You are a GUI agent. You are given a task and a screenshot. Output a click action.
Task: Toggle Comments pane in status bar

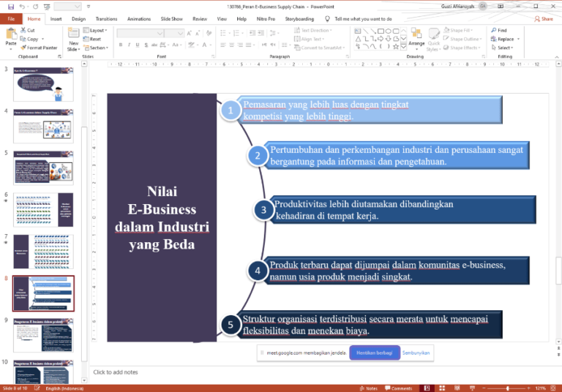pyautogui.click(x=399, y=388)
